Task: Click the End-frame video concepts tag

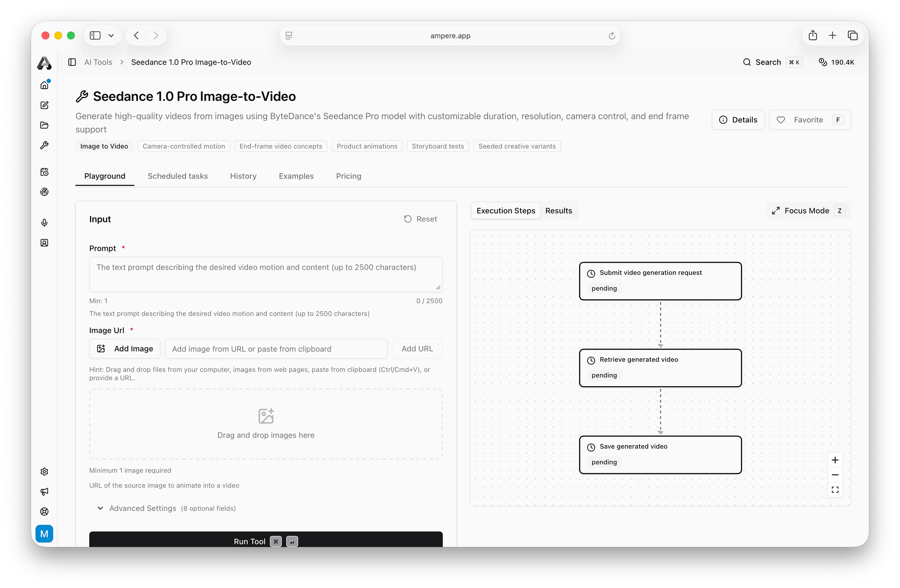Action: tap(281, 146)
